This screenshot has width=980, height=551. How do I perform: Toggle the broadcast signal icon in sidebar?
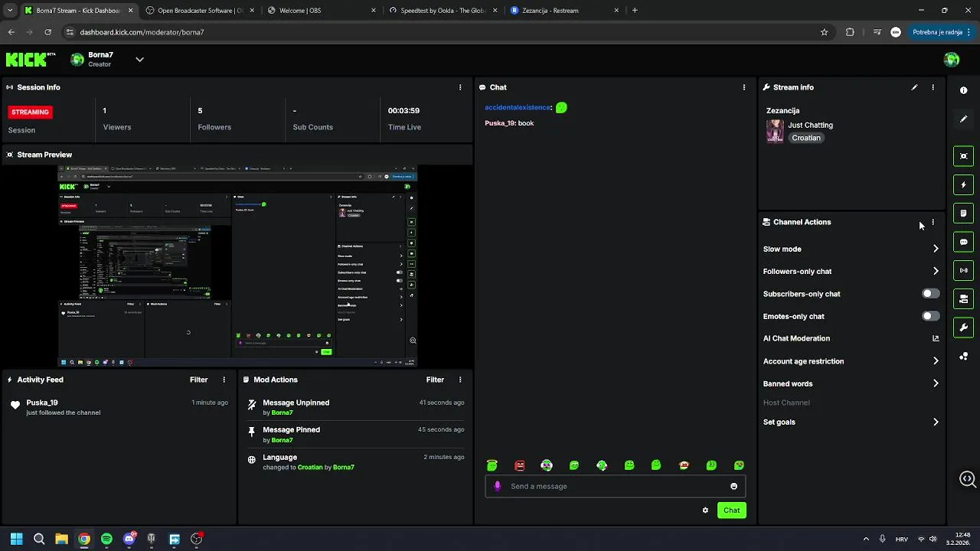coord(963,270)
